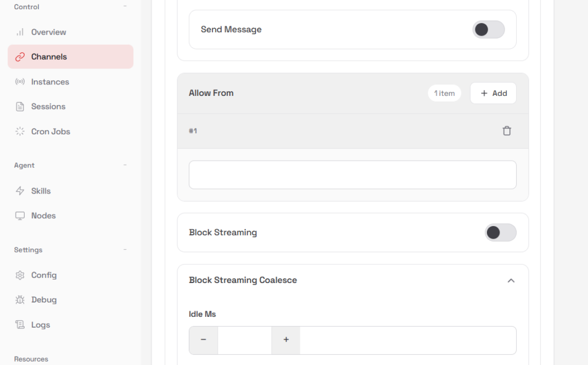Screen dimensions: 588x365
Task: Collapse the Block Streaming Coalesce section
Action: (x=510, y=281)
